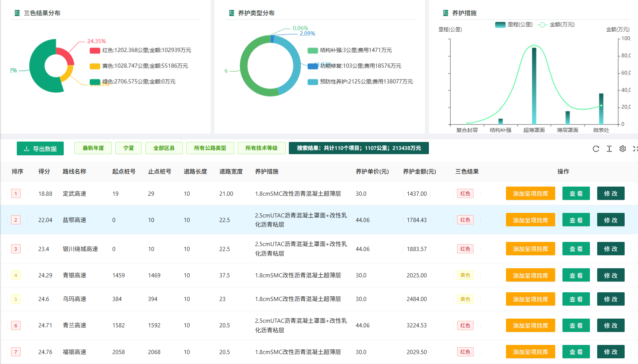Click amount 3224.53 in 青兰高速 row
Screen dimensions: 638x364
click(417, 325)
